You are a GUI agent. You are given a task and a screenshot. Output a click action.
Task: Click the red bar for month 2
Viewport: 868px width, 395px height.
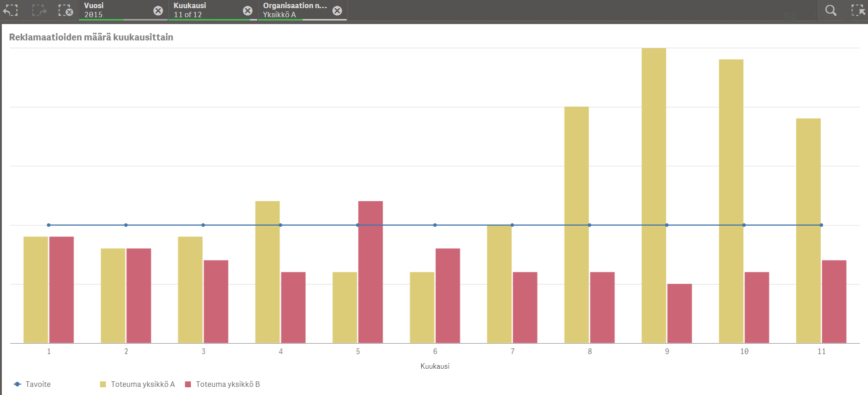pyautogui.click(x=139, y=296)
